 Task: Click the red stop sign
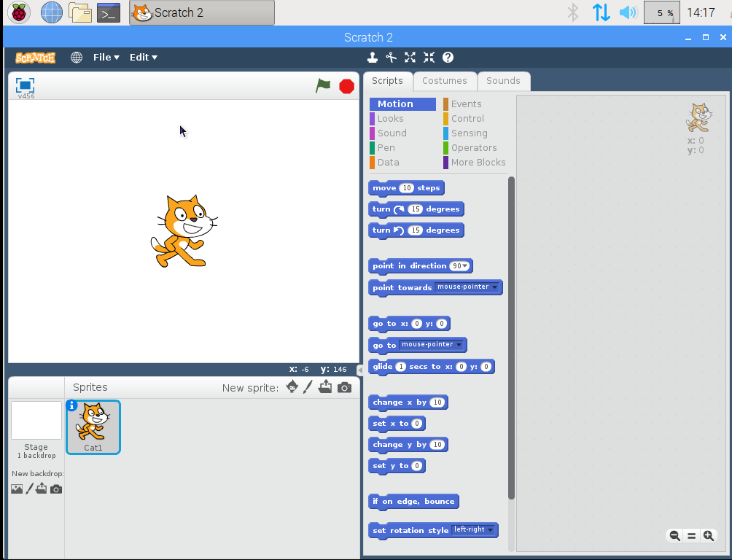click(x=346, y=85)
